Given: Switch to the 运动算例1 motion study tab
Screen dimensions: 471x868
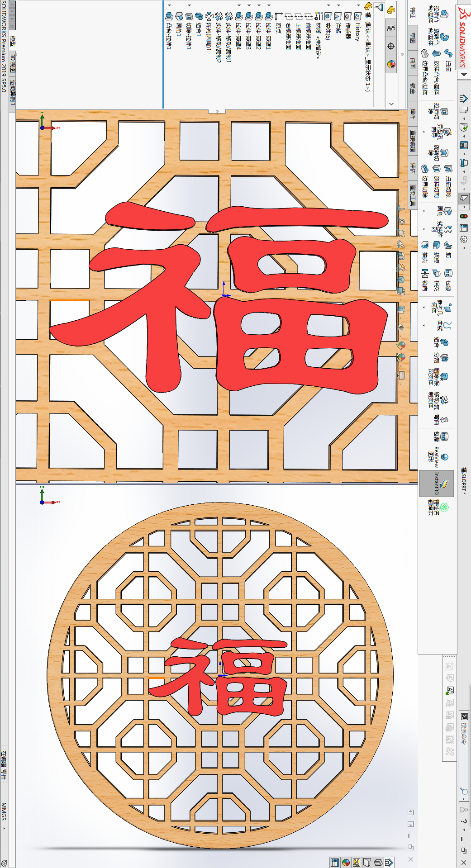Looking at the screenshot, I should coord(12,93).
